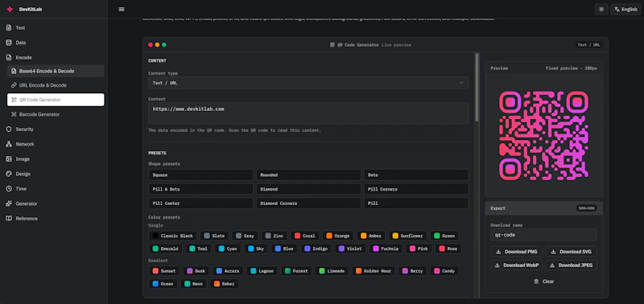
Task: Choose the Fuchsia color preset
Action: [386, 249]
